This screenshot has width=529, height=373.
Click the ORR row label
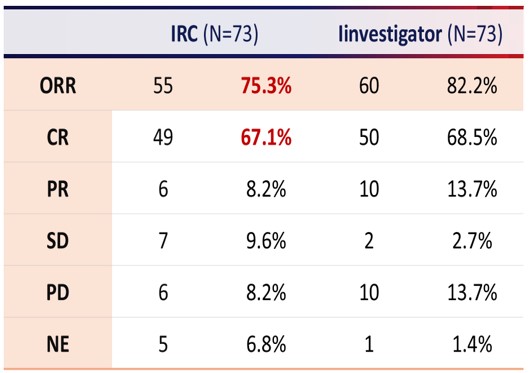point(58,86)
